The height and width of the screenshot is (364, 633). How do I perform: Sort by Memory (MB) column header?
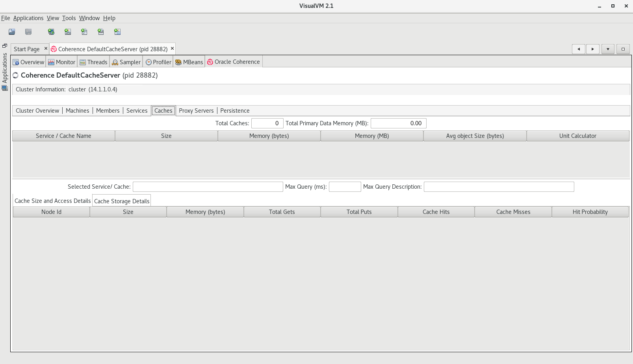point(372,136)
